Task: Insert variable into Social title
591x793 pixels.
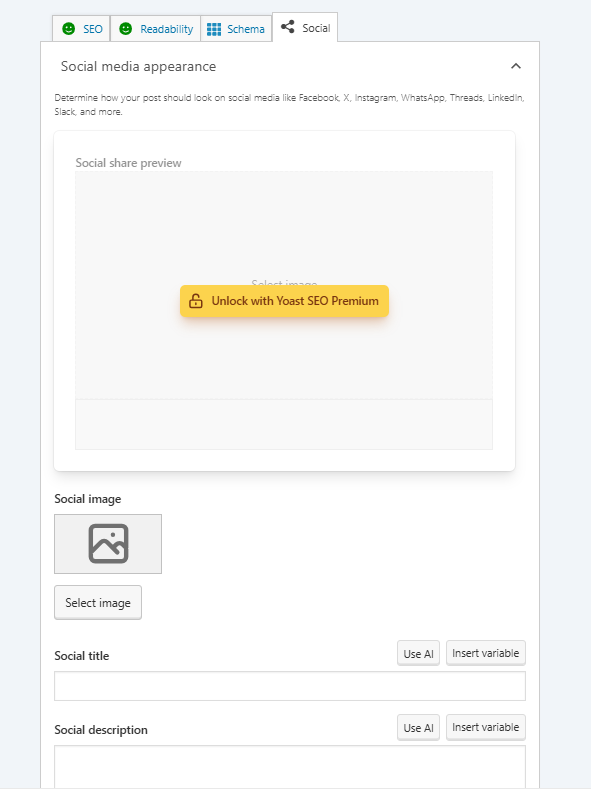Action: [485, 653]
